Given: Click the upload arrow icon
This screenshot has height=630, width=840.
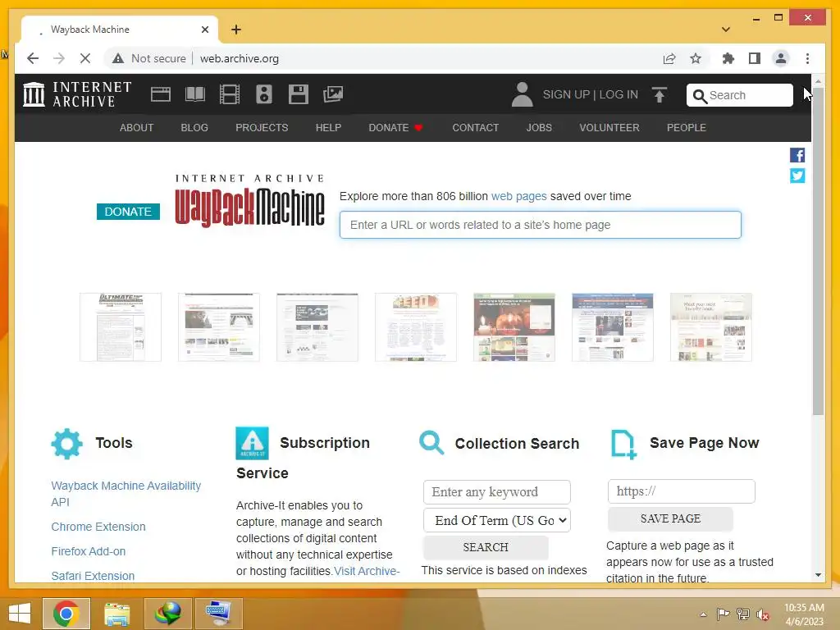Looking at the screenshot, I should coord(660,95).
